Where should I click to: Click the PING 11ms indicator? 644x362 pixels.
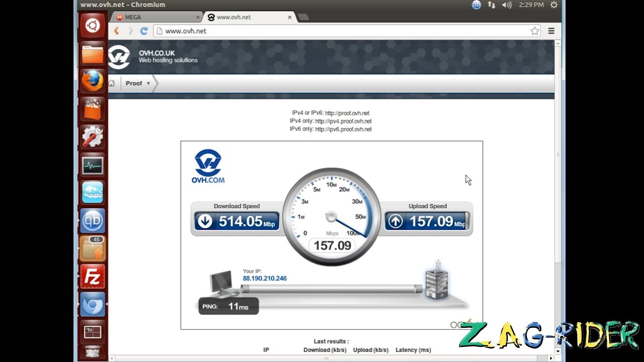pos(228,306)
